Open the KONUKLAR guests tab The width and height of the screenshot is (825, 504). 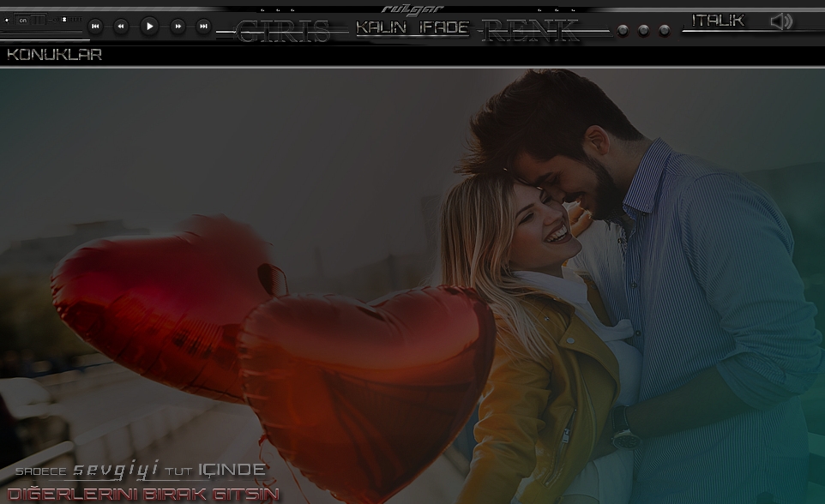[54, 55]
